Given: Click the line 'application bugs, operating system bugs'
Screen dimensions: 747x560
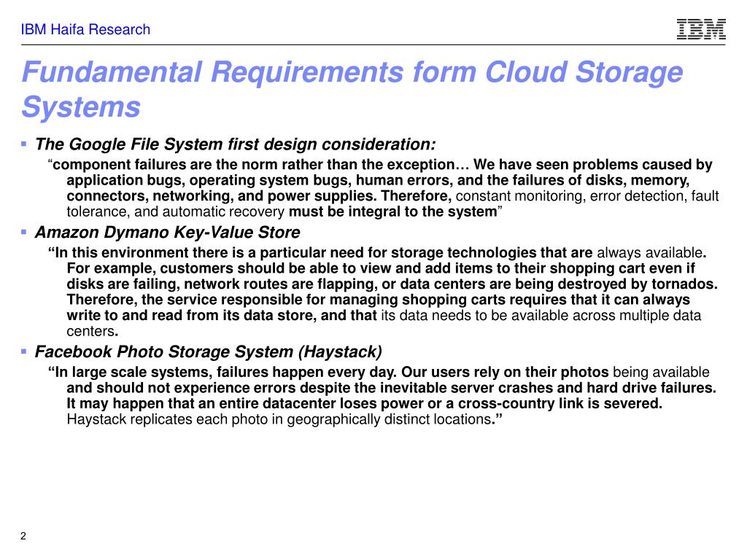Looking at the screenshot, I should pos(379,181).
